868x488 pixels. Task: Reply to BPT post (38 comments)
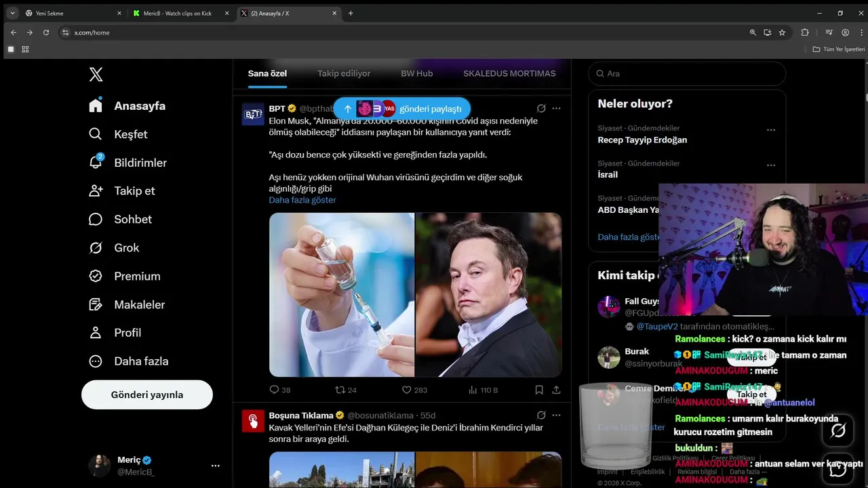point(280,390)
